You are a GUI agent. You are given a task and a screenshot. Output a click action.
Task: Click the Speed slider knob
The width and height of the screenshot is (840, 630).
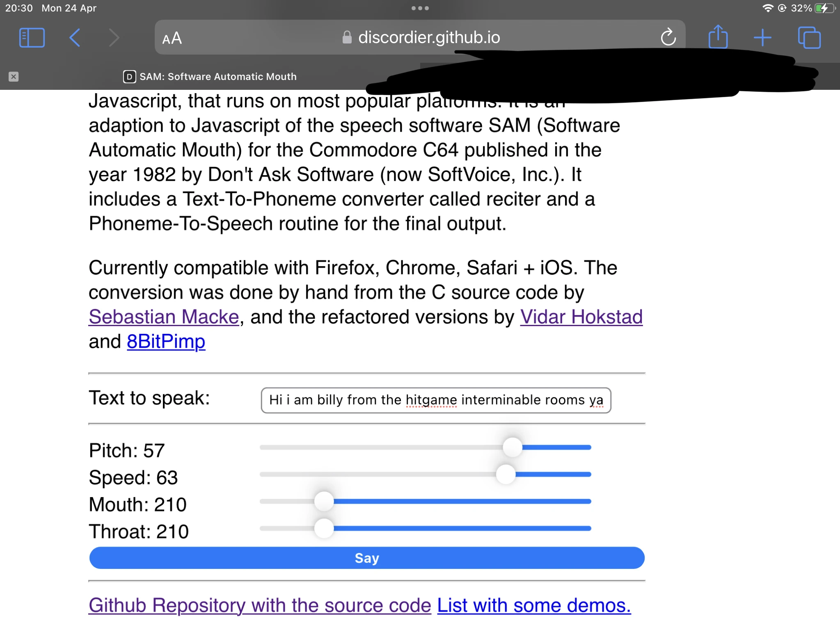pos(506,475)
